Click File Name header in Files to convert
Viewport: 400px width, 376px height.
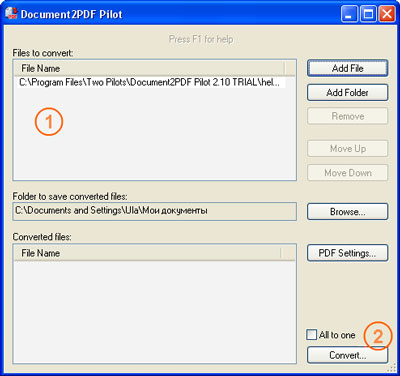click(149, 68)
